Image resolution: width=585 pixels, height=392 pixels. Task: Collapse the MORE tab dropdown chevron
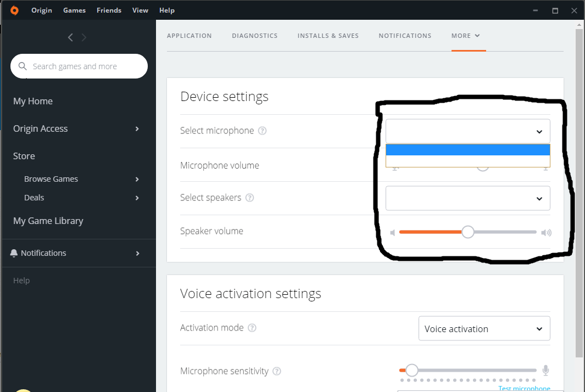click(x=478, y=35)
